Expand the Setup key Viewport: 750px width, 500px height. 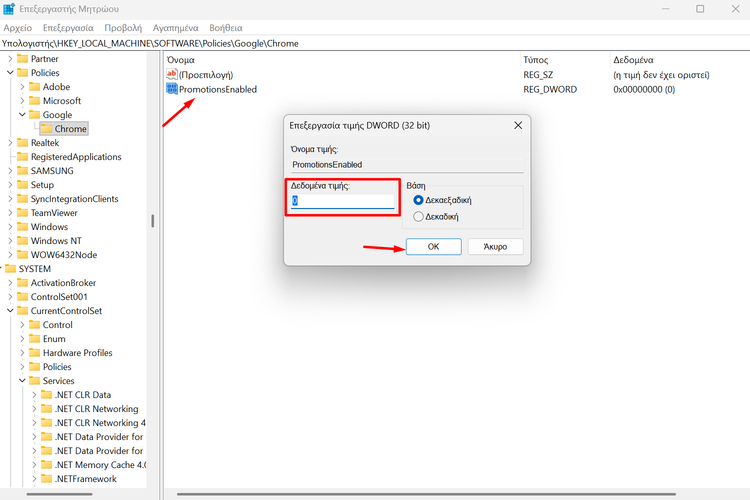coord(10,185)
